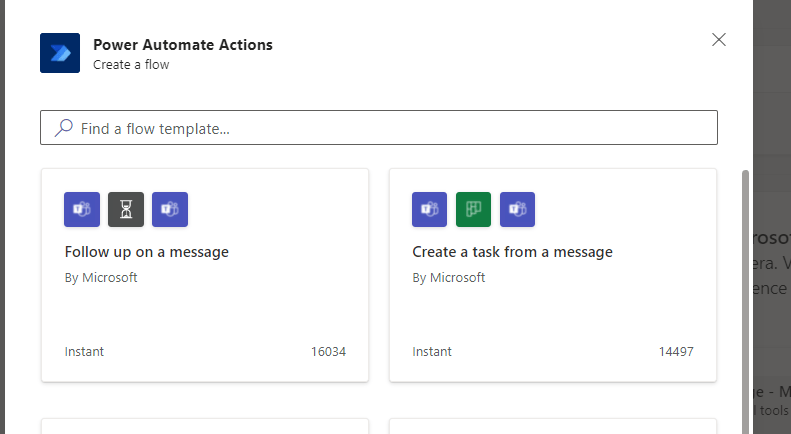Click Instant label in Create a task card
Image resolution: width=791 pixels, height=434 pixels.
click(432, 352)
